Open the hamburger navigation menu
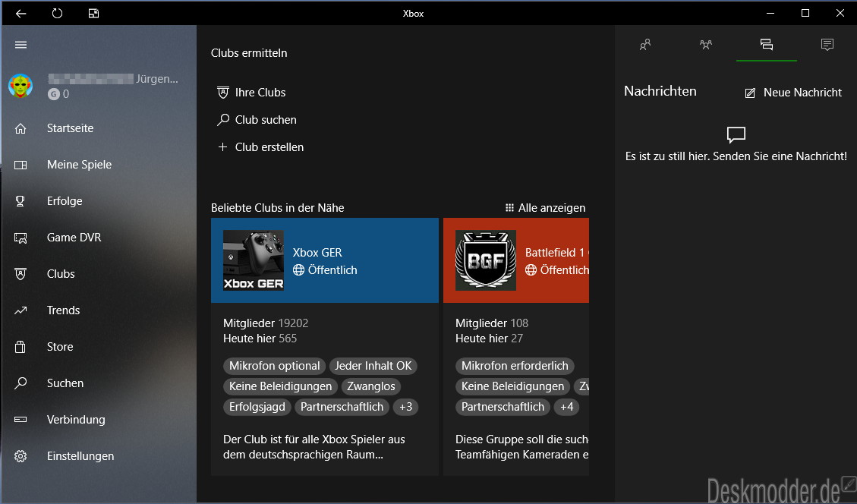 coord(20,45)
